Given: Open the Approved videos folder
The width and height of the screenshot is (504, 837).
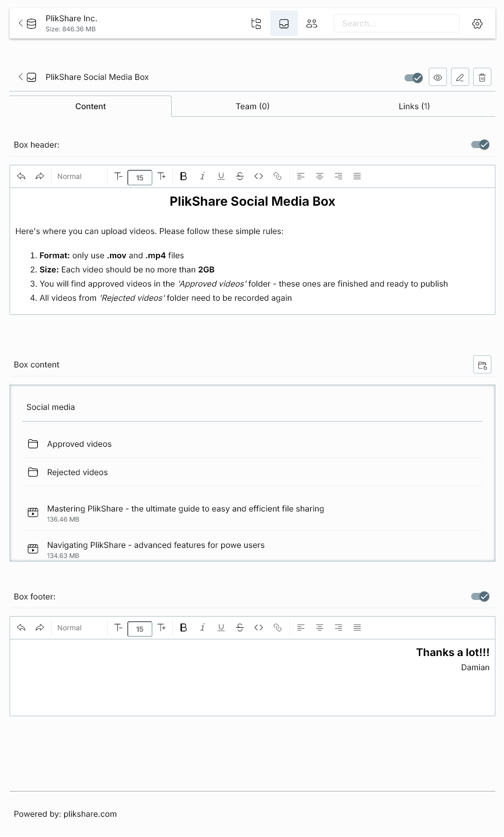Looking at the screenshot, I should (253, 444).
